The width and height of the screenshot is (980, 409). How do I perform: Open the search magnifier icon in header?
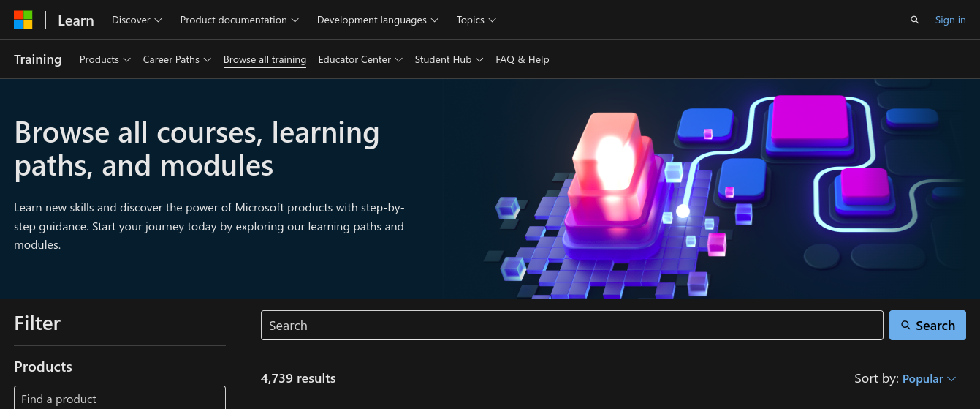coord(914,20)
